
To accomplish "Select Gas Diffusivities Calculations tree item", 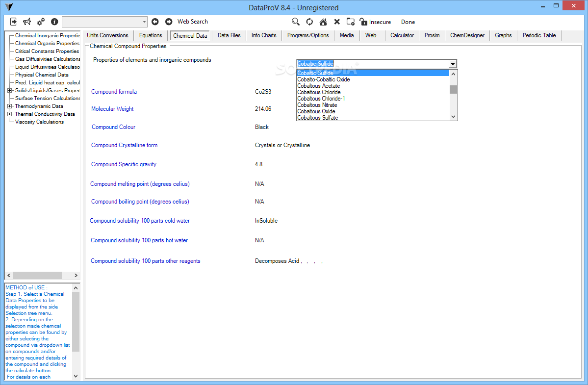I will 48,59.
